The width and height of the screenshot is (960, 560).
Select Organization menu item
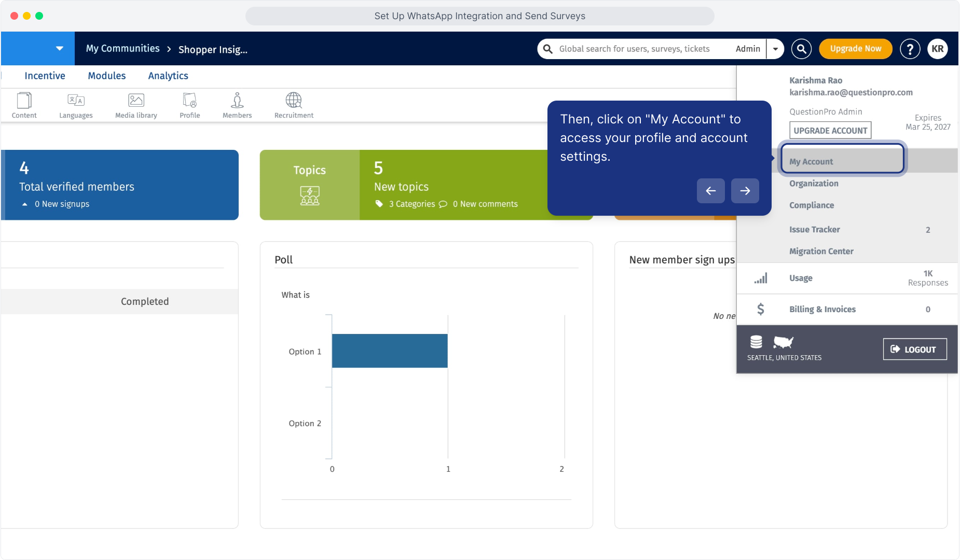814,184
